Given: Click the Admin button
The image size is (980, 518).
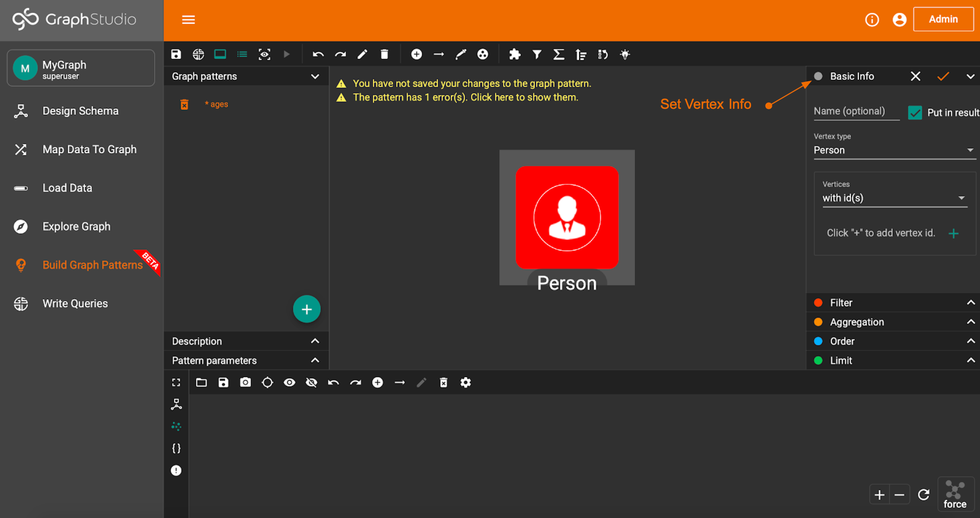Looking at the screenshot, I should pos(943,19).
